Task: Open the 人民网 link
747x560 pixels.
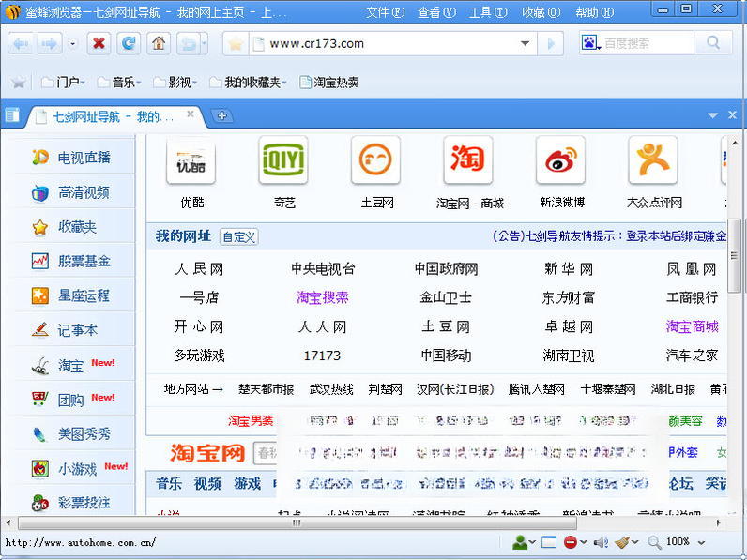Action: tap(199, 269)
